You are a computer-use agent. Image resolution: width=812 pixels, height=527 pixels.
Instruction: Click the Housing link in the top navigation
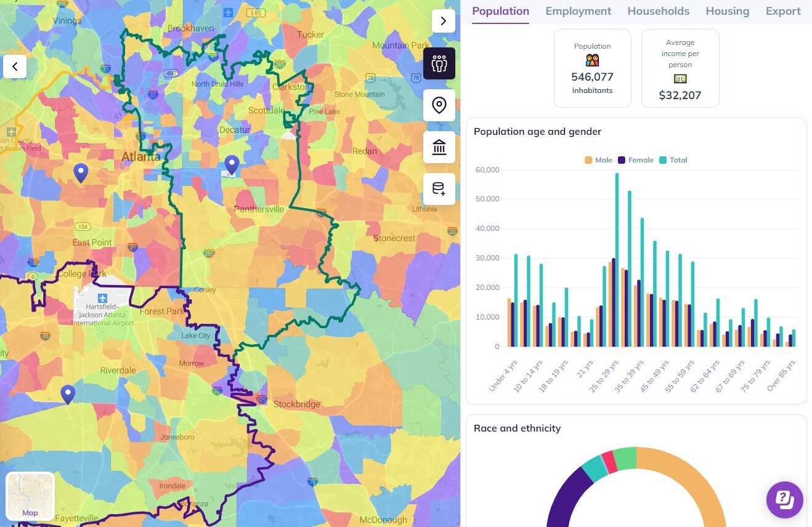(727, 11)
